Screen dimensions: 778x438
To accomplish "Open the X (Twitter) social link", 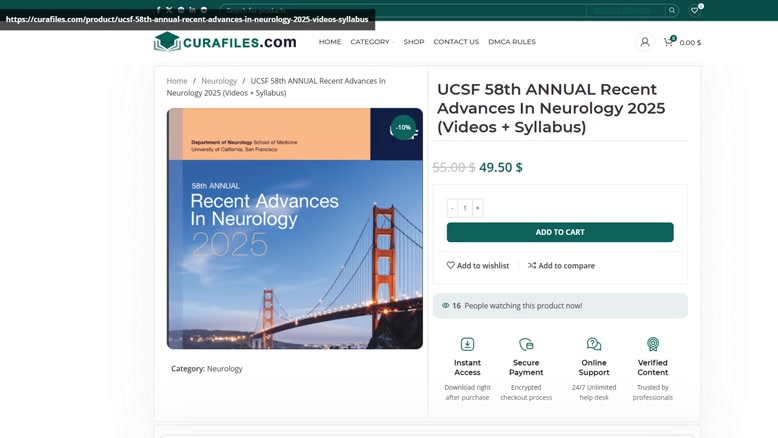I will [169, 10].
